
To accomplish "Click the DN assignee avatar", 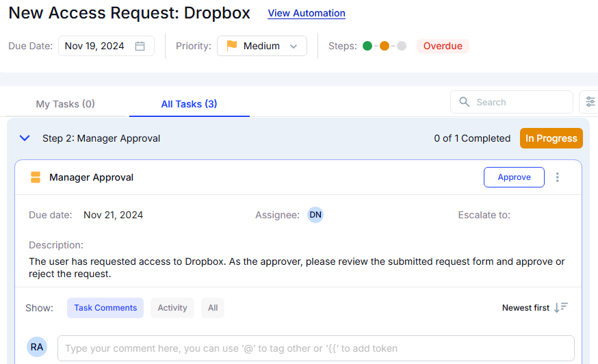I will (315, 215).
